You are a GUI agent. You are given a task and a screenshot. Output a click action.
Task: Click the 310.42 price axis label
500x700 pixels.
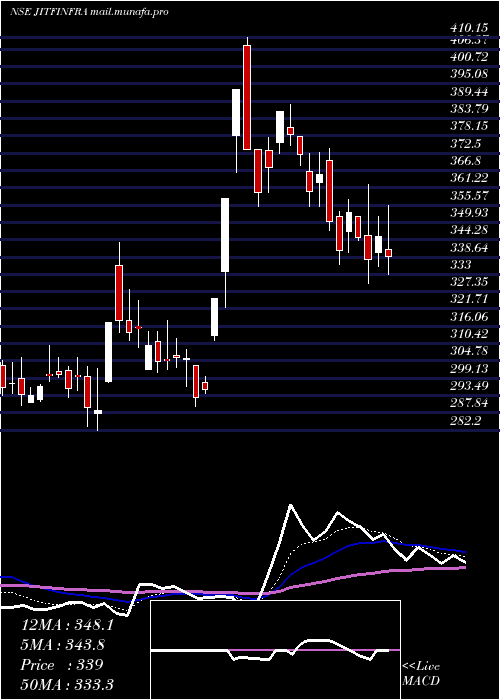tap(469, 333)
